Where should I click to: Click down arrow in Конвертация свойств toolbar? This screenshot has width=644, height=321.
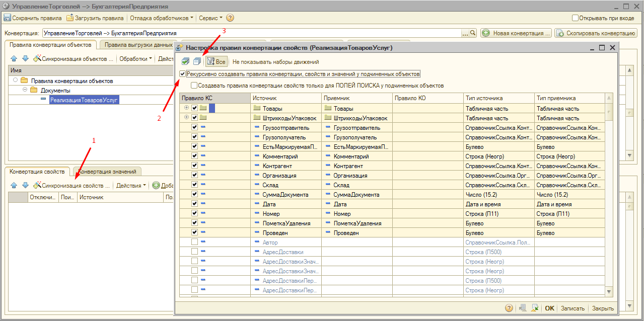[25, 185]
